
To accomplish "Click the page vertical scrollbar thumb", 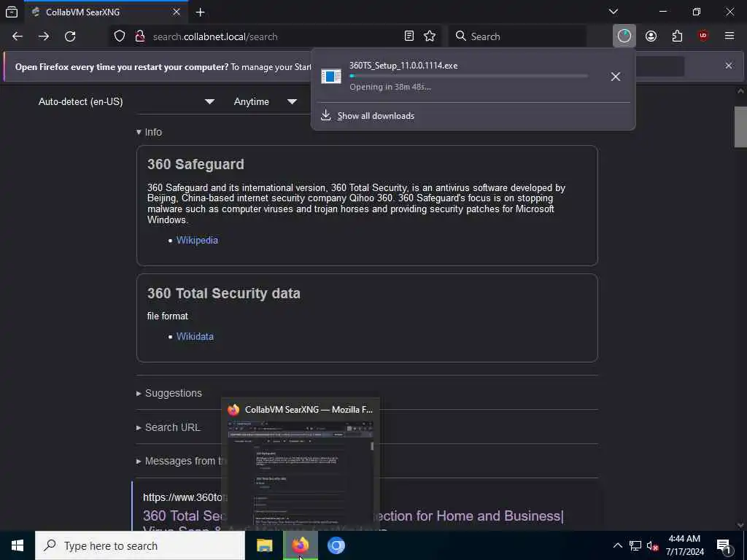I will (740, 127).
